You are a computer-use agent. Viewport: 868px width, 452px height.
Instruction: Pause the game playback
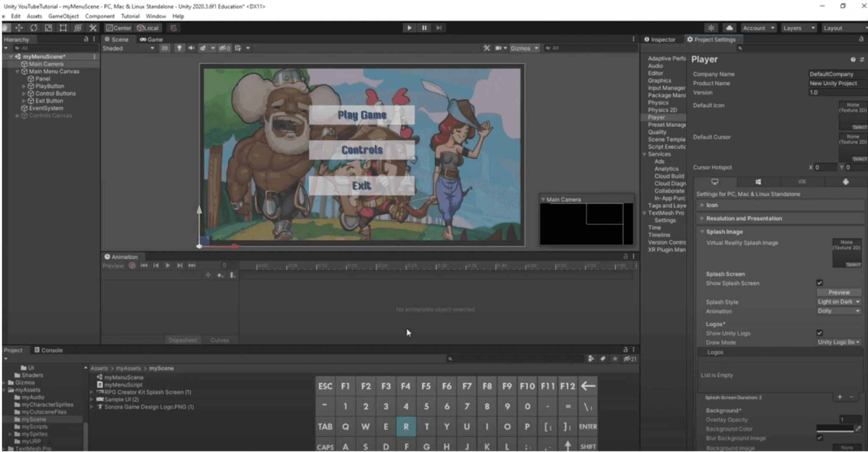pos(424,28)
